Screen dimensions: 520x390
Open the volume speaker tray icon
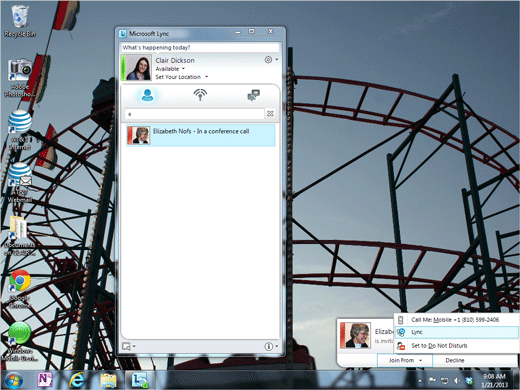[457, 380]
